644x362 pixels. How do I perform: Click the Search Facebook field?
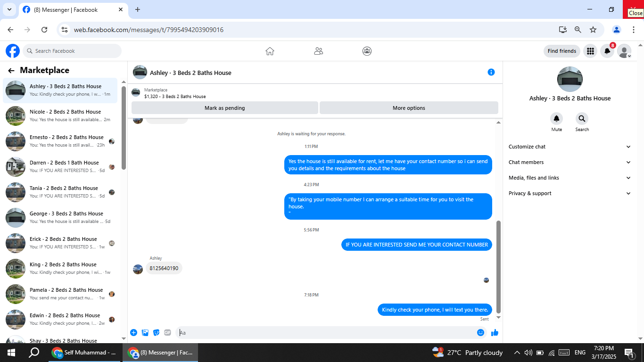(x=72, y=51)
